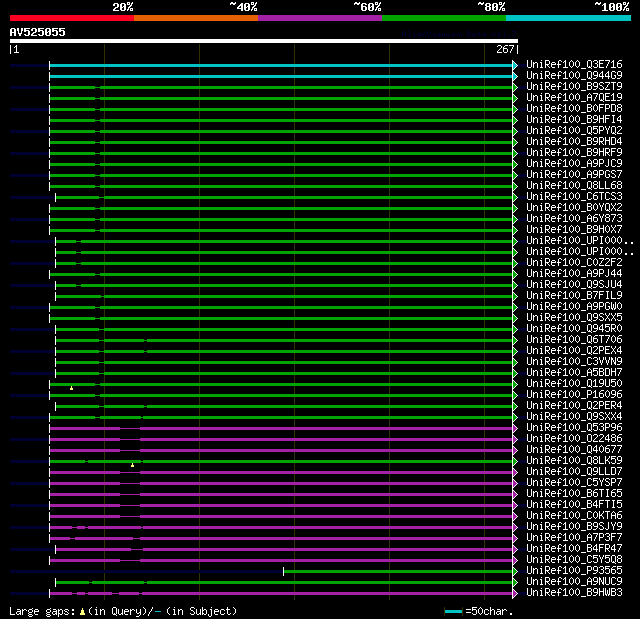This screenshot has width=640, height=619.
Task: Click UniRef100_Q8LL68 label
Action: click(574, 186)
